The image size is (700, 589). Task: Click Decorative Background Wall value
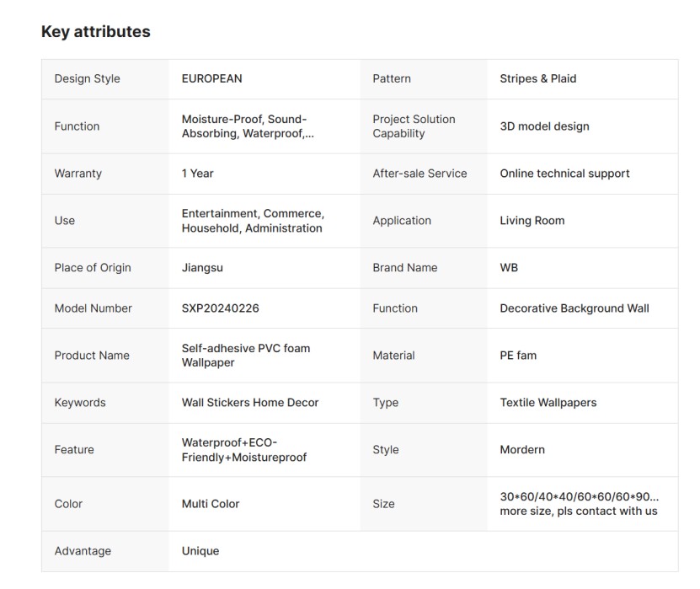pos(574,308)
